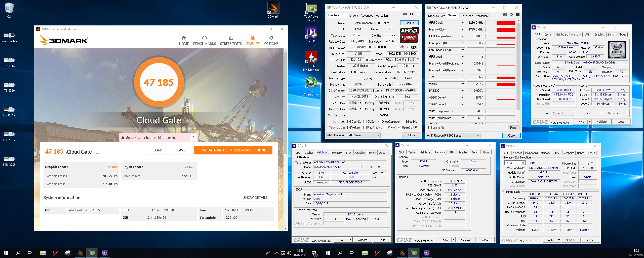Go to 3DMark HOME icon

(184, 40)
